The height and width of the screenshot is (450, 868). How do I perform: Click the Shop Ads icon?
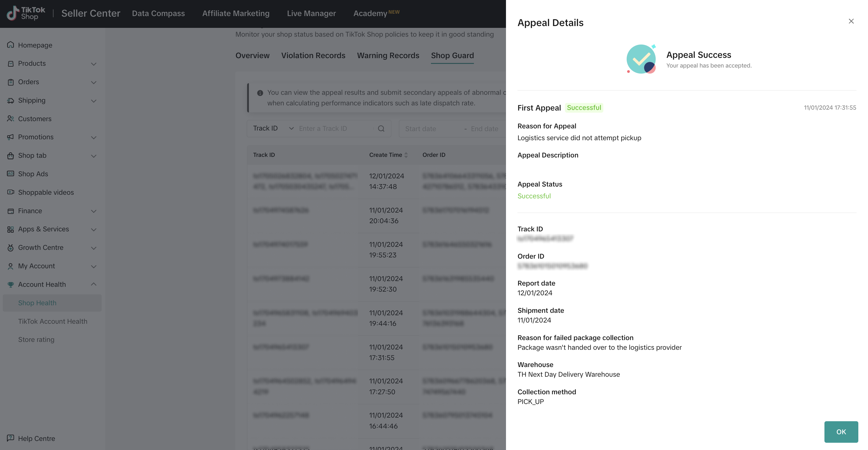click(x=11, y=174)
